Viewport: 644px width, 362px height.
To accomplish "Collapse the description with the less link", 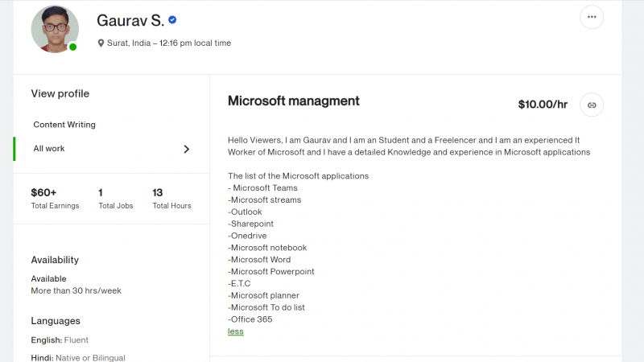I will 236,331.
